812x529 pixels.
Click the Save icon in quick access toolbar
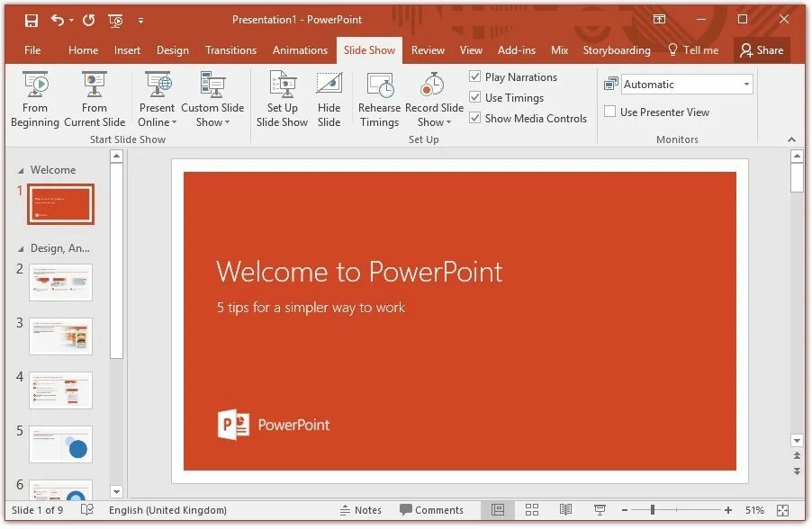click(32, 20)
